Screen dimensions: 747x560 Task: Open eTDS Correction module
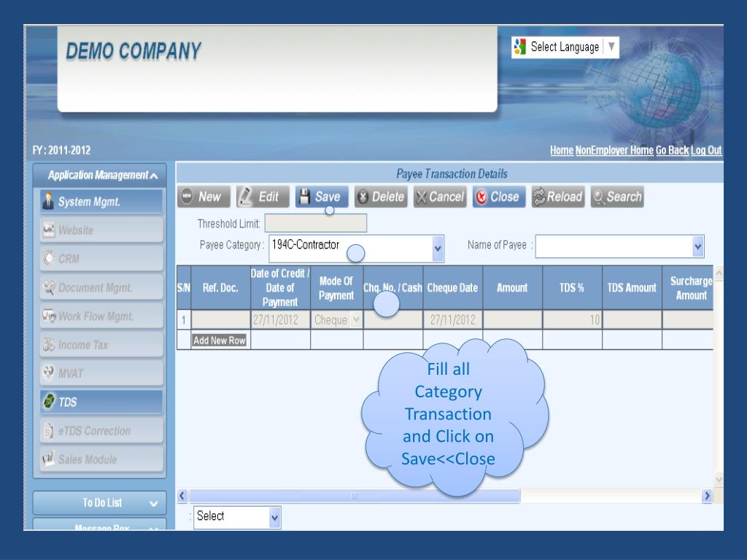(x=101, y=430)
